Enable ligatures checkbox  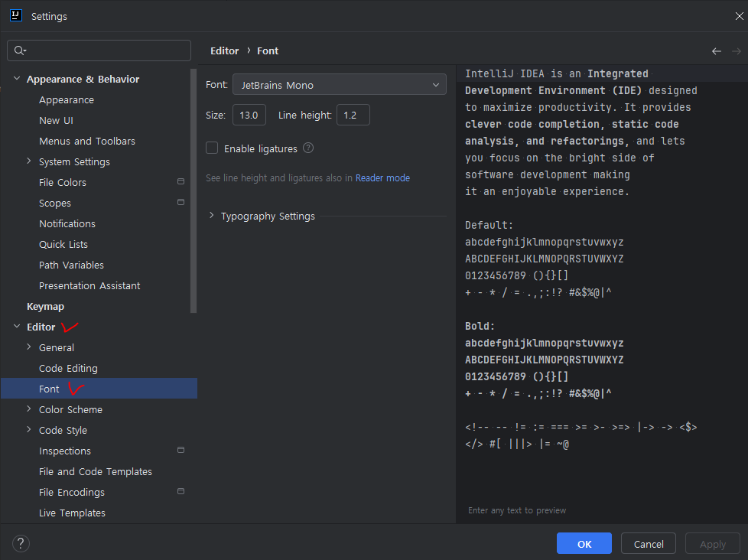tap(212, 148)
